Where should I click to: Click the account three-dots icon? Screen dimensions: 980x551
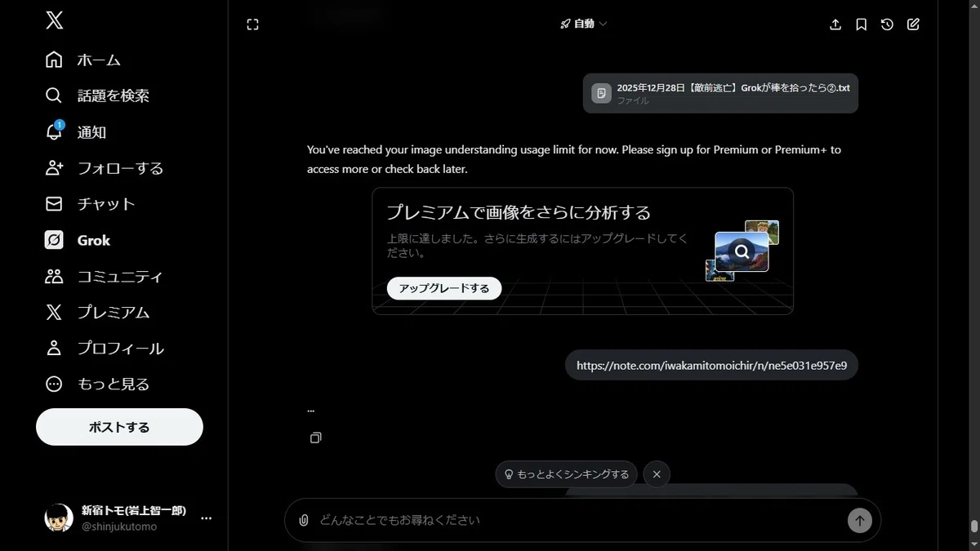(207, 518)
